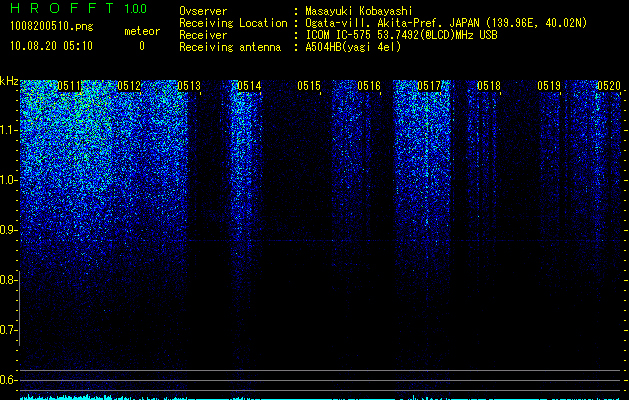This screenshot has width=629, height=400.
Task: Select the Ogata-vill. Akita-Pref. JAPAN location text
Action: pos(446,23)
